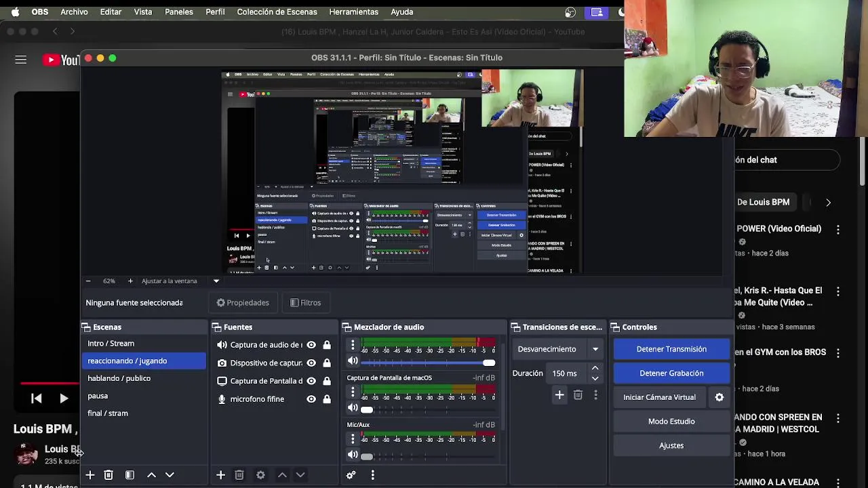The height and width of the screenshot is (488, 868).
Task: Open options menu for Mic/Aux channel
Action: (353, 439)
